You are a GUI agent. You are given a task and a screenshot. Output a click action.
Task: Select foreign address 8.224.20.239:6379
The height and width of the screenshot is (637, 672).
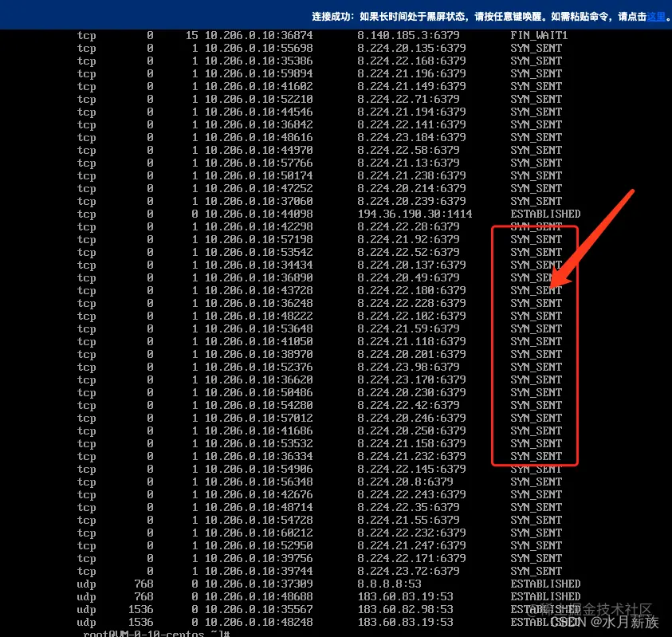coord(412,201)
